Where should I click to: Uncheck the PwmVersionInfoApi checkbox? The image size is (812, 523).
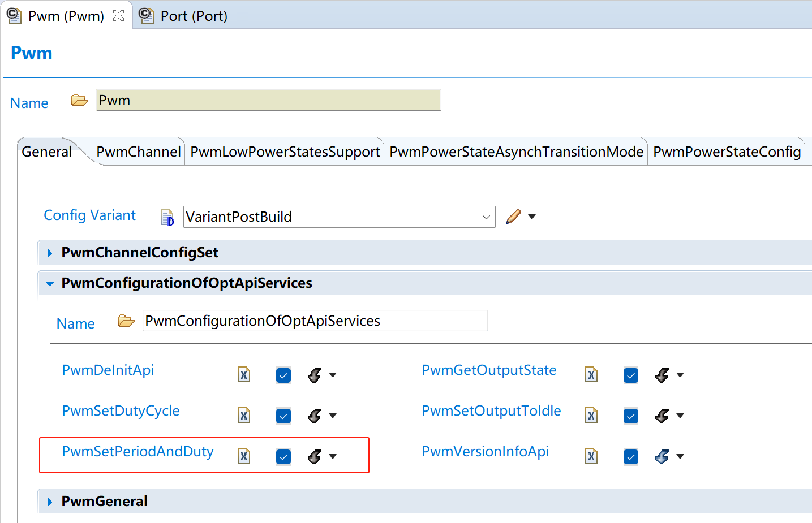tap(631, 457)
